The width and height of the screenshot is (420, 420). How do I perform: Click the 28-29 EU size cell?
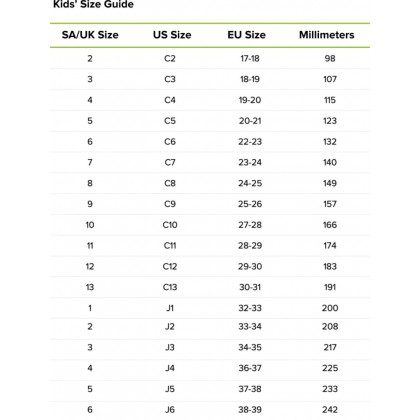click(250, 246)
